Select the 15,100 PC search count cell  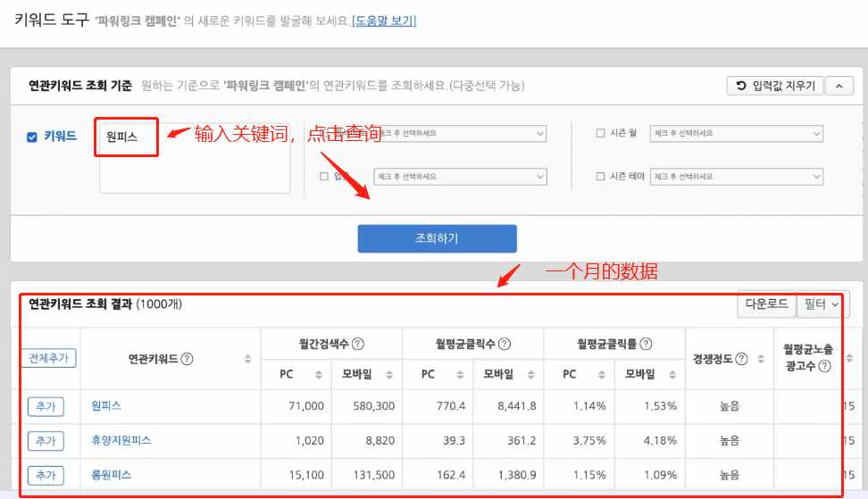[x=306, y=475]
